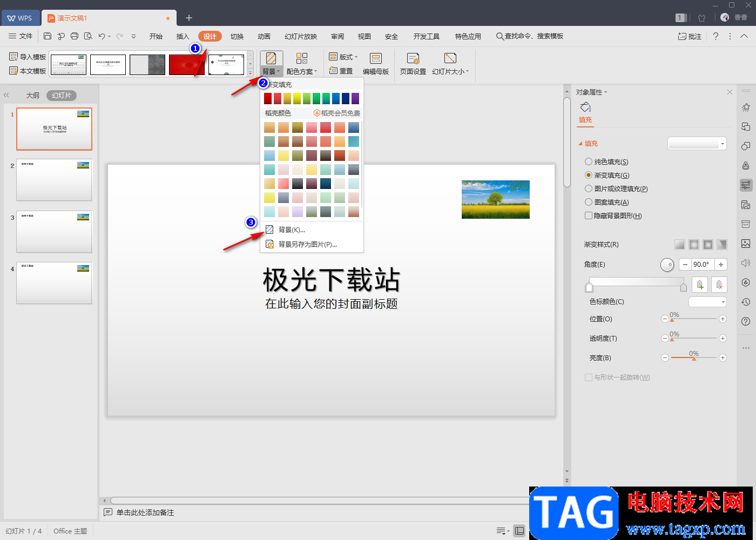Expand 版式 layout dropdown
Screen dimensions: 756x540
tap(343, 57)
